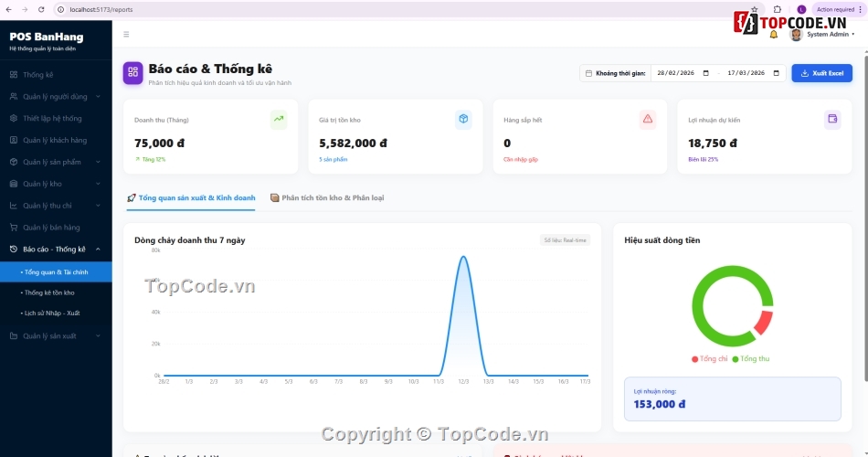Viewport: 868px width, 457px height.
Task: Click the Báo cáo - Thống kê history icon
Action: click(14, 250)
